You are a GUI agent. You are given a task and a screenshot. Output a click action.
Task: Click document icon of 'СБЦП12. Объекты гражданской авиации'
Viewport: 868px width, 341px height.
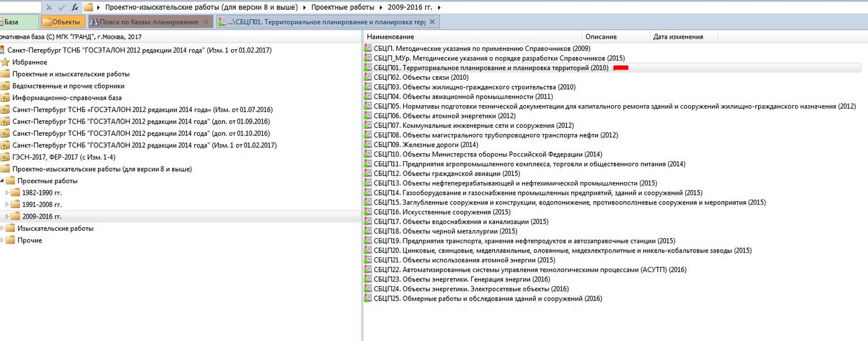point(368,174)
